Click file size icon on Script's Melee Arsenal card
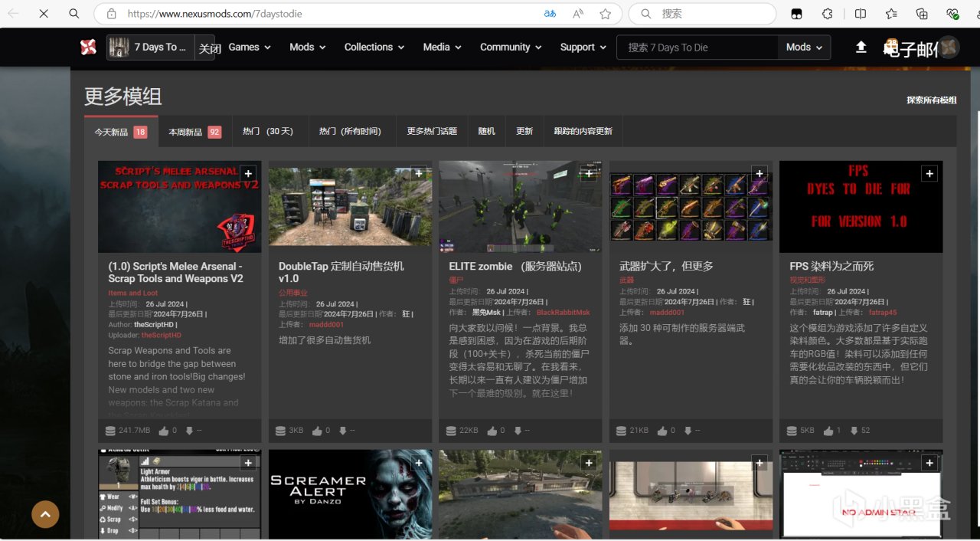The image size is (980, 541). (110, 431)
